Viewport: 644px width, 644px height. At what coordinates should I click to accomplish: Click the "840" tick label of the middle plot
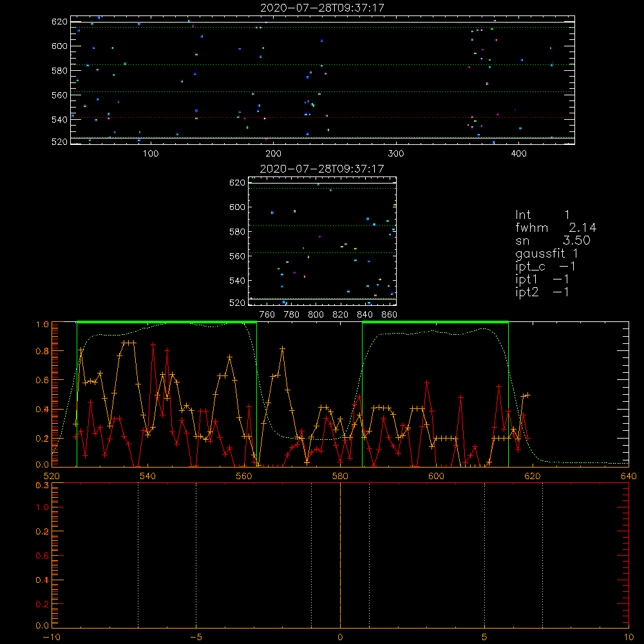coord(365,315)
